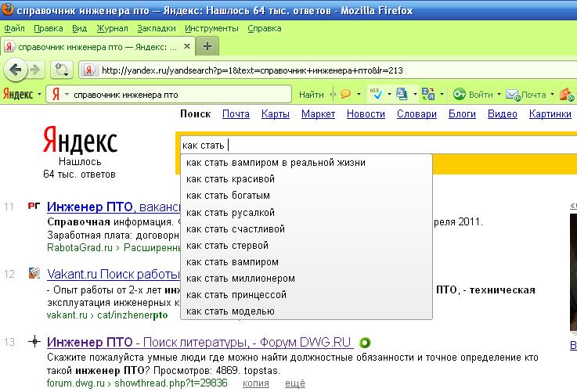Open the Вид menu

pos(80,28)
